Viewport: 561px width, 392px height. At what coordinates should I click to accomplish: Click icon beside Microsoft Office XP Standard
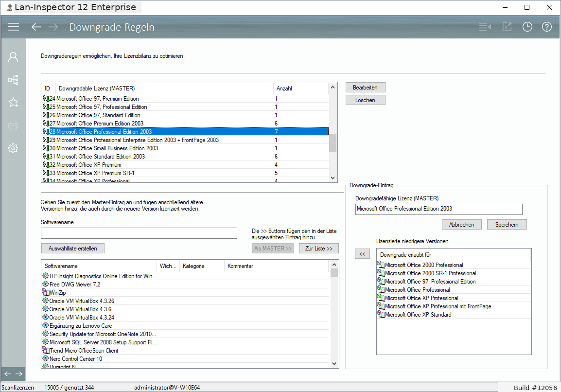[381, 314]
